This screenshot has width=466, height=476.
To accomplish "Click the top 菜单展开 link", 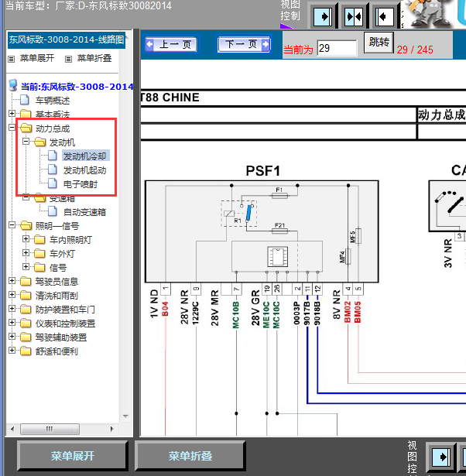I will click(x=37, y=58).
